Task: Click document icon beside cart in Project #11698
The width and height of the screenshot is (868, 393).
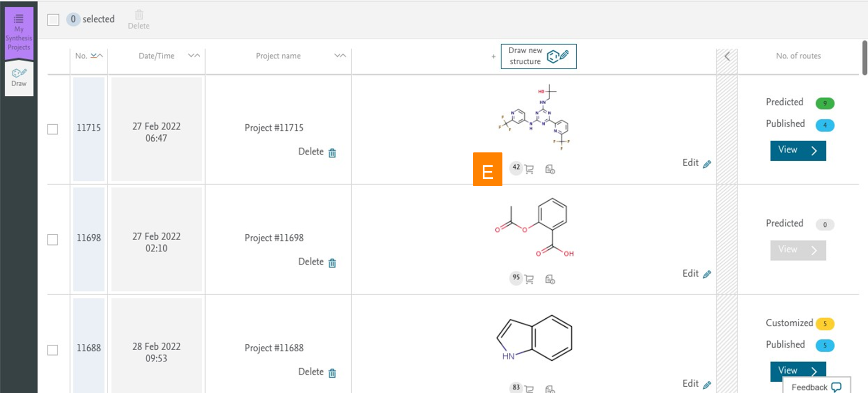Action: click(550, 279)
